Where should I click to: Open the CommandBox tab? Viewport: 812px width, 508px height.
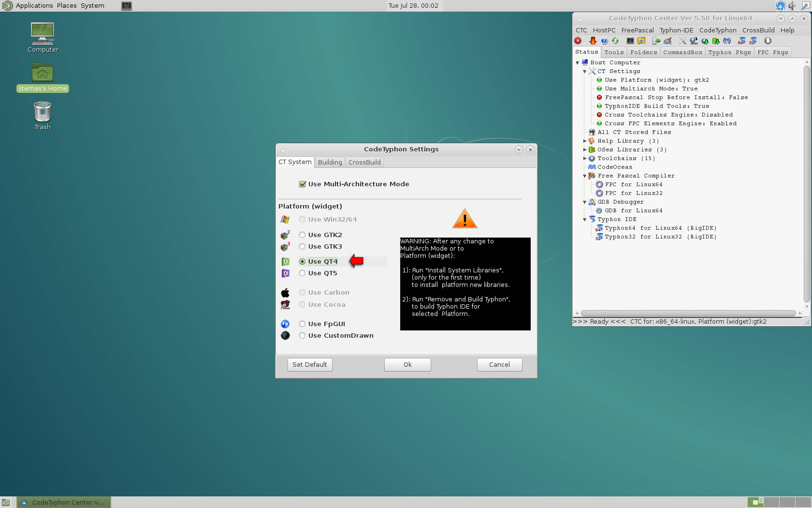(682, 52)
